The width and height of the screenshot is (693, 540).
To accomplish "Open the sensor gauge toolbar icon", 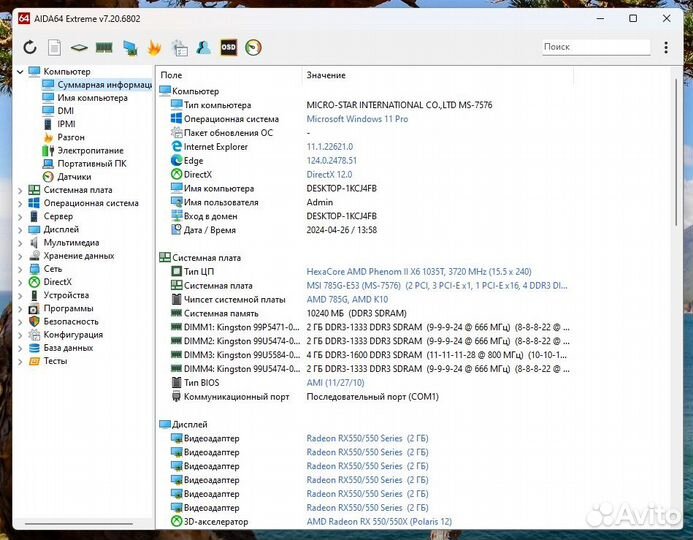I will pos(253,47).
